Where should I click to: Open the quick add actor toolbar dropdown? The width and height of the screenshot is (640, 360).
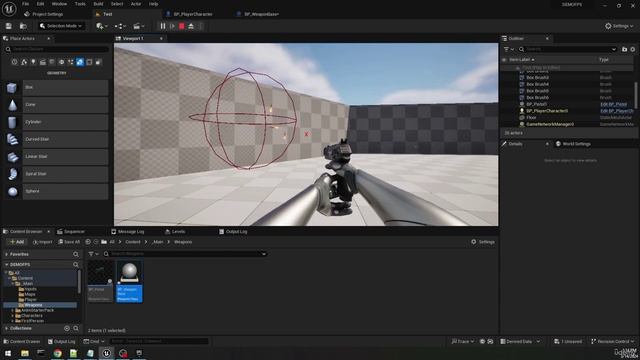click(102, 26)
